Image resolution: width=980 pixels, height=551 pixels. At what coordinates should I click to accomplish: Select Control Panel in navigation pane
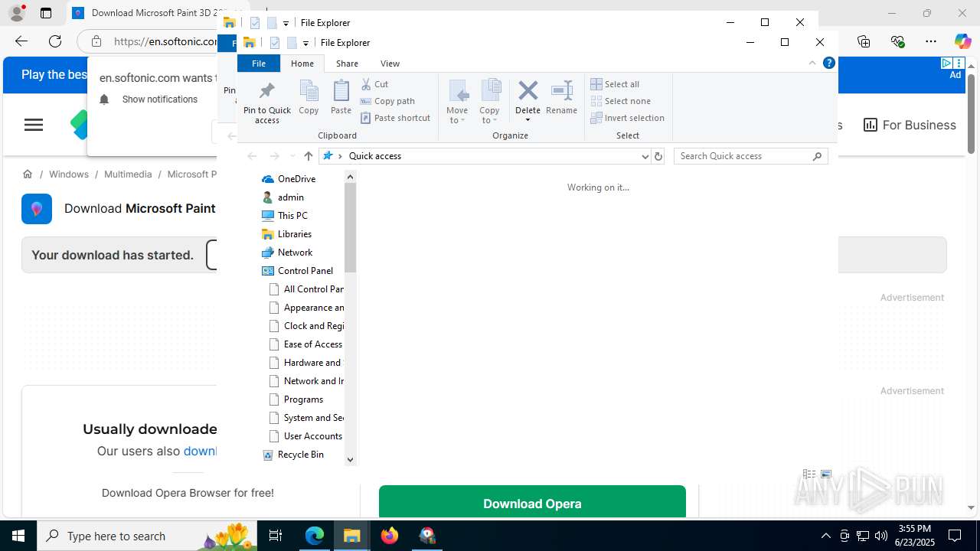(x=305, y=271)
